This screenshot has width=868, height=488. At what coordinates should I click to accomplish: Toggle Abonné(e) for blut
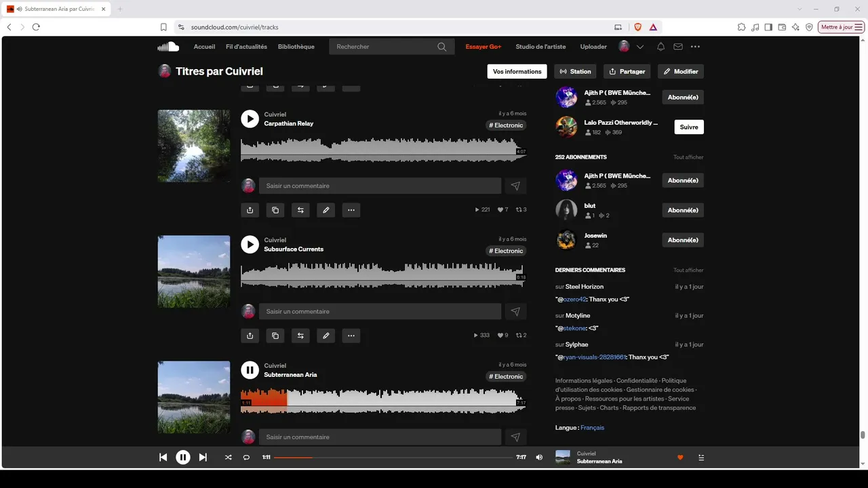pyautogui.click(x=683, y=210)
